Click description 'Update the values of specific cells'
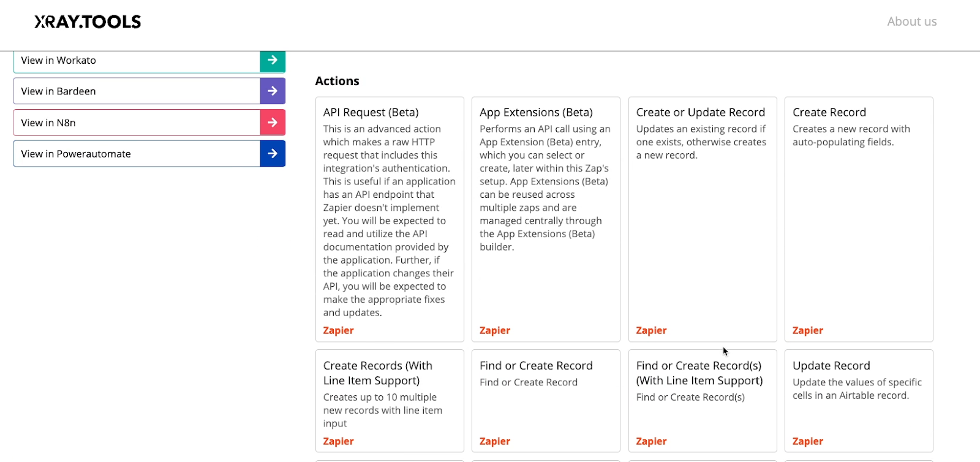Screen dimensions: 980x462 pos(857,388)
